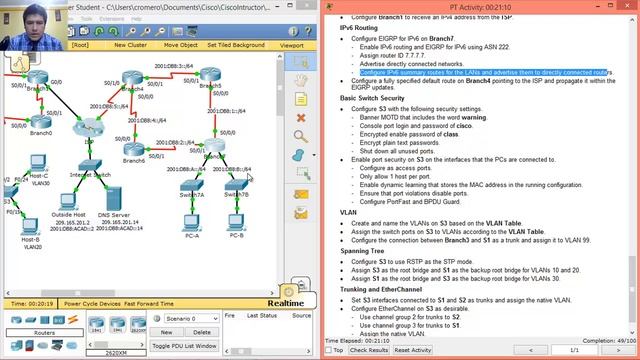Click New Cluster in the yellow bar
Image resolution: width=640 pixels, height=360 pixels.
131,45
